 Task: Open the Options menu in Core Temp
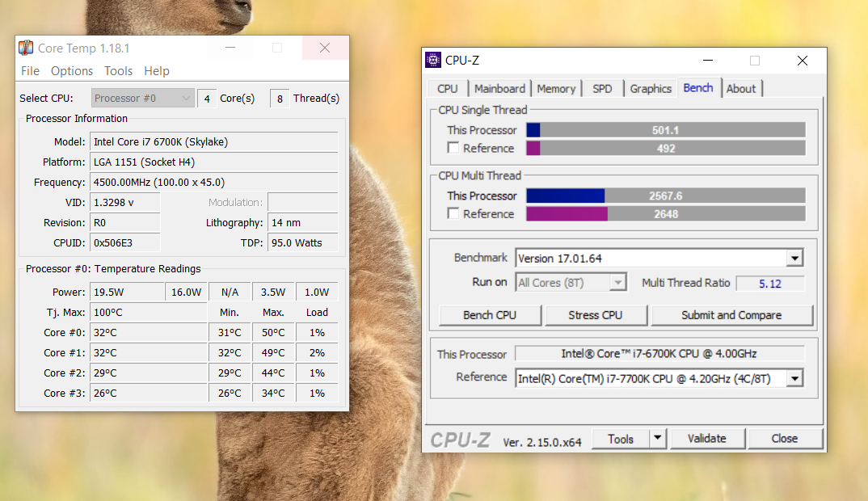click(72, 71)
